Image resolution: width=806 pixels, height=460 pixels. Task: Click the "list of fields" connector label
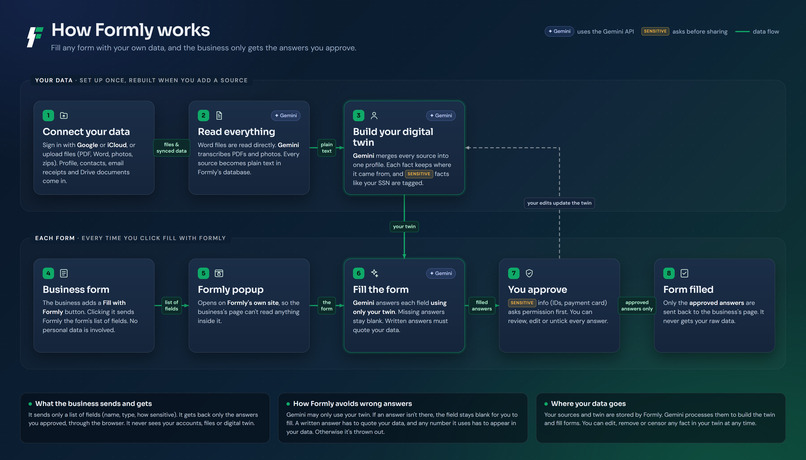[x=172, y=306]
